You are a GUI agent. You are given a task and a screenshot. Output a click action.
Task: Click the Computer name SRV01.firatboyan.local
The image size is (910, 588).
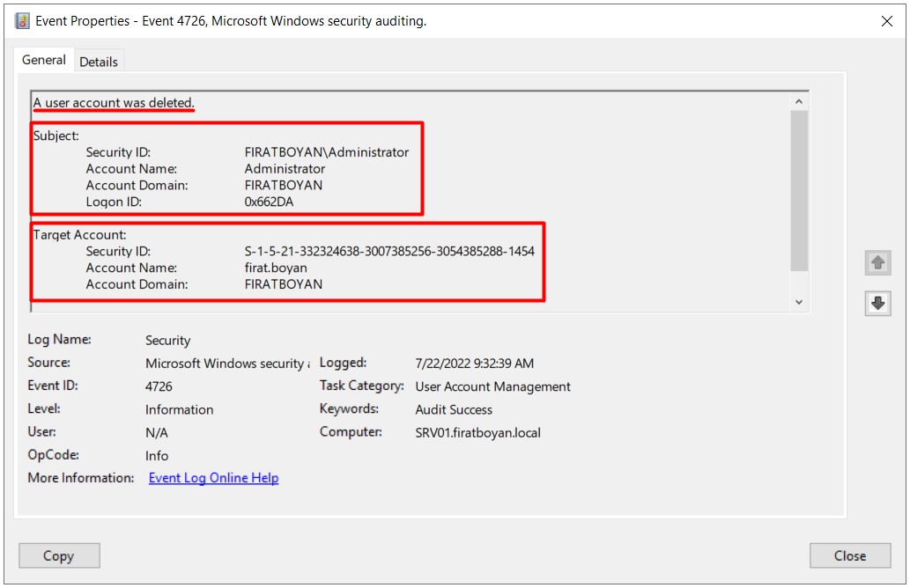coord(477,432)
